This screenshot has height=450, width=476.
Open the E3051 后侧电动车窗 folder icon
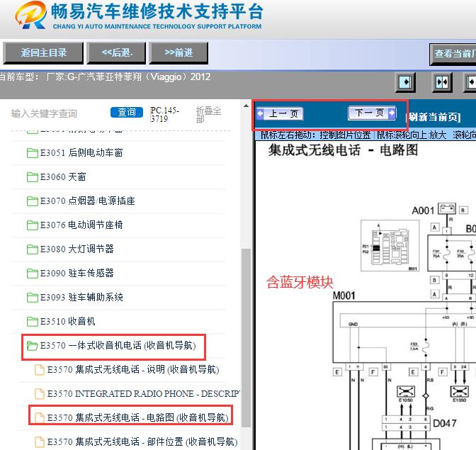(32, 153)
